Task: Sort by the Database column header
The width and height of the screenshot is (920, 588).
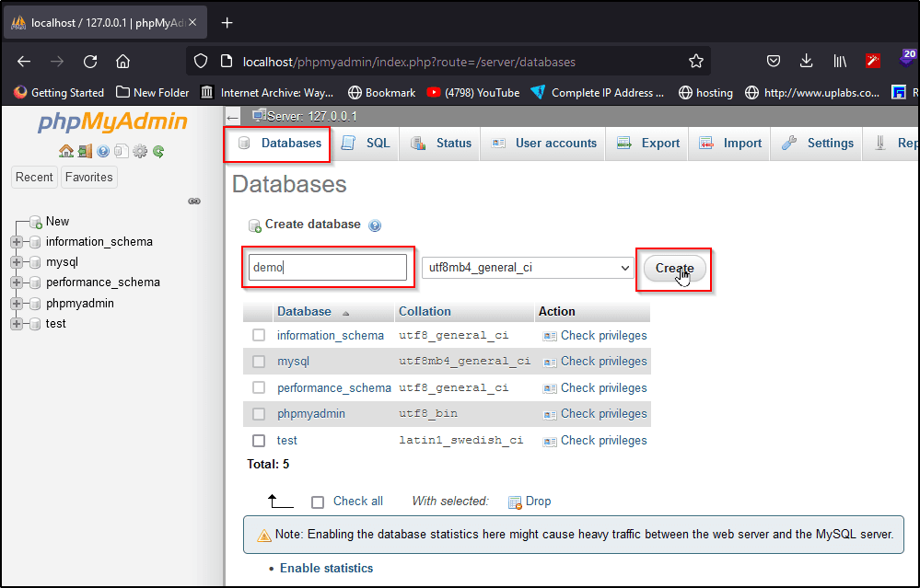Action: [304, 311]
